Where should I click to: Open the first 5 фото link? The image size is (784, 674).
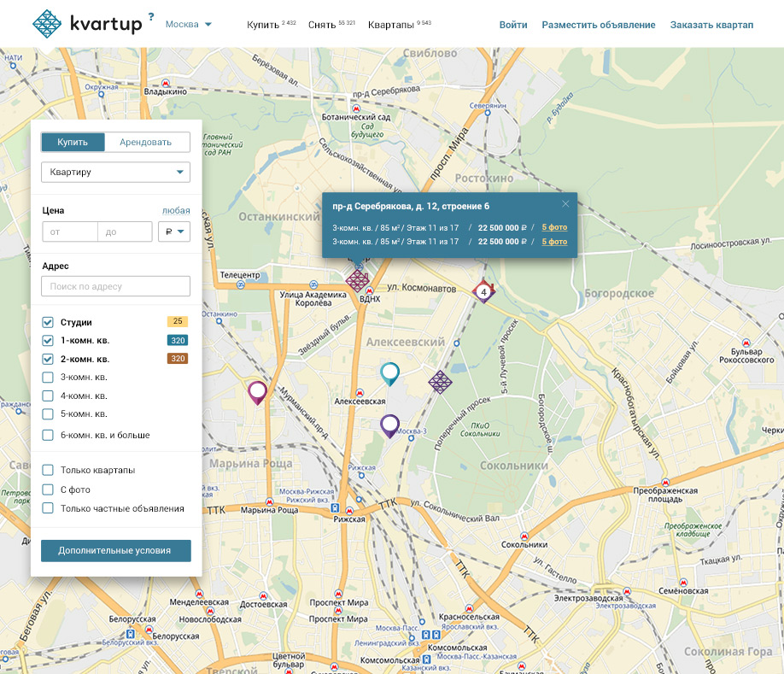(x=553, y=227)
